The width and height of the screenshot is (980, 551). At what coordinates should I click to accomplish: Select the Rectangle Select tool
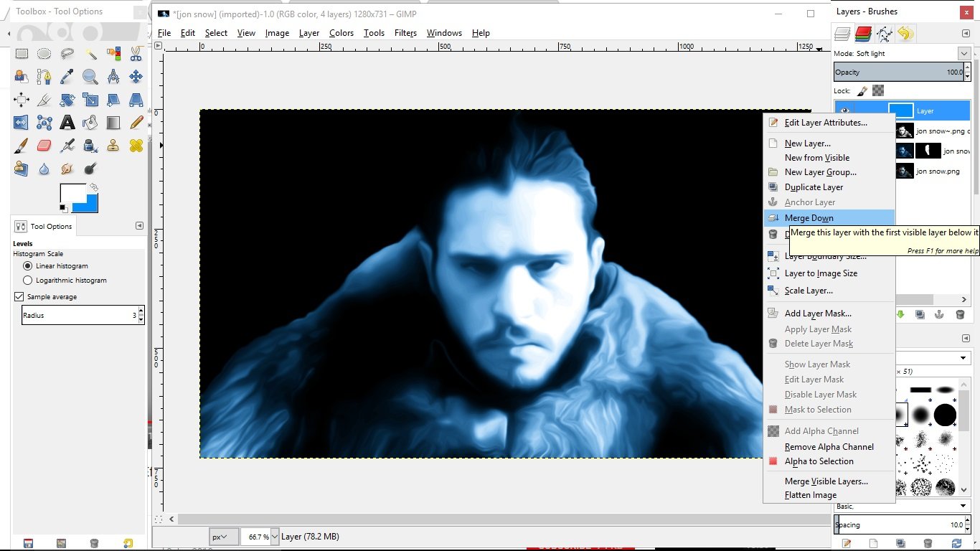(22, 54)
